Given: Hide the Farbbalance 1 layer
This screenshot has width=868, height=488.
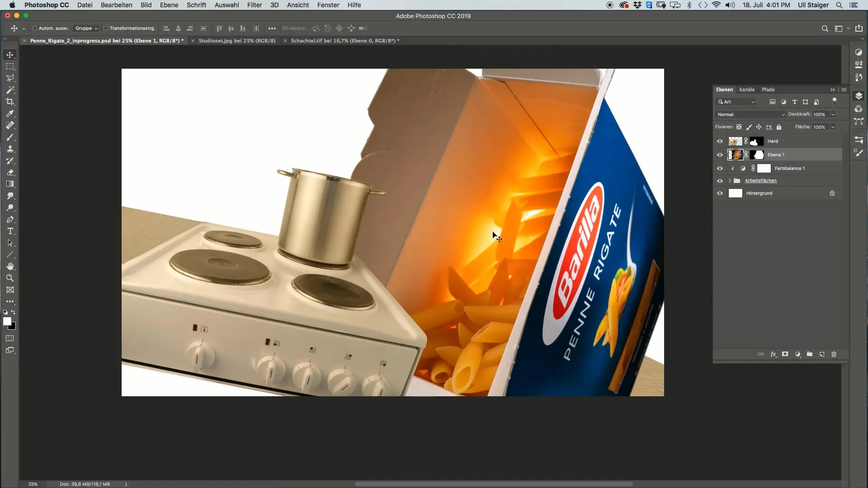Looking at the screenshot, I should [x=720, y=168].
